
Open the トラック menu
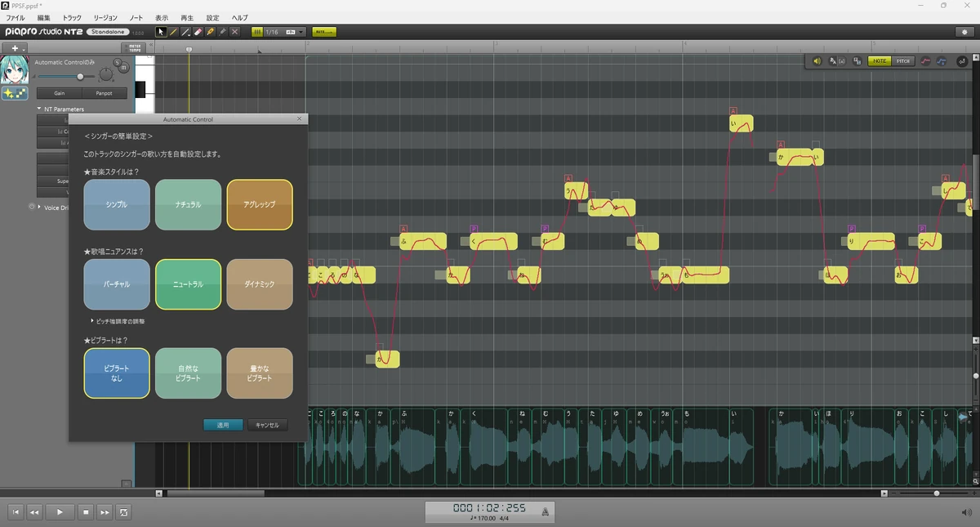point(71,17)
